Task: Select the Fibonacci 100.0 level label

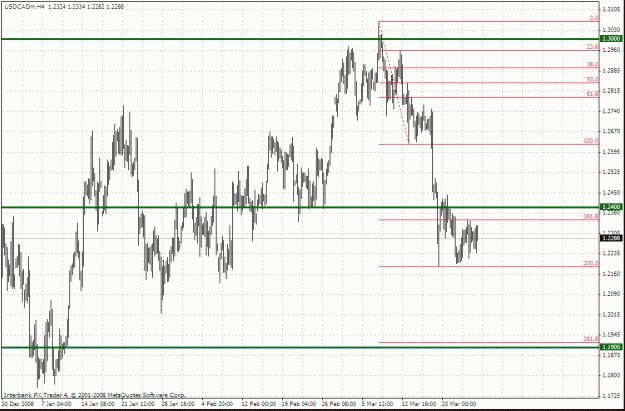Action: pos(591,141)
